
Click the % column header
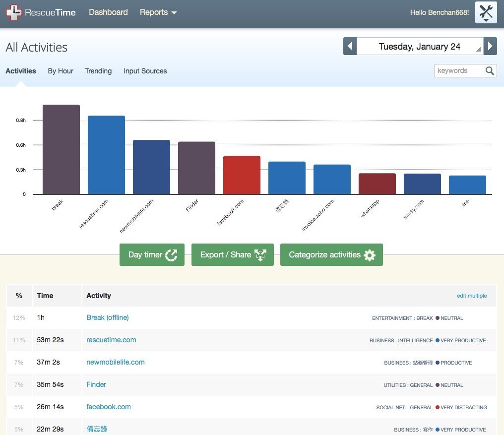[19, 296]
